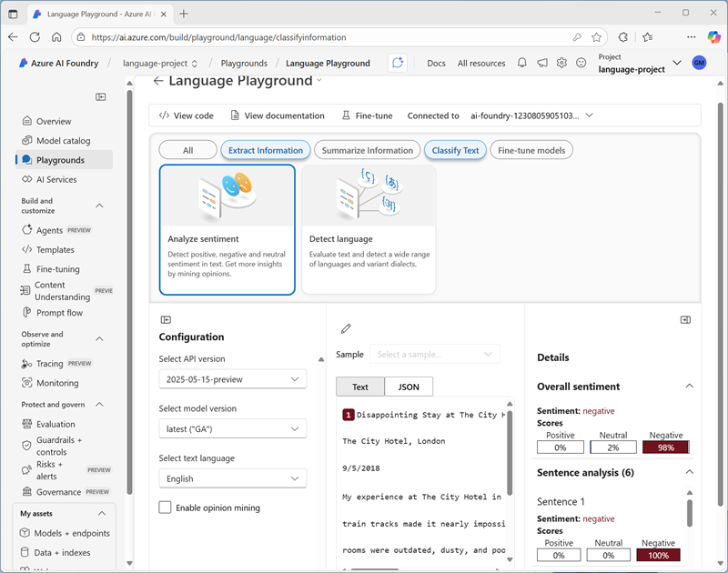
Task: Open the Select API version dropdown
Action: point(232,379)
